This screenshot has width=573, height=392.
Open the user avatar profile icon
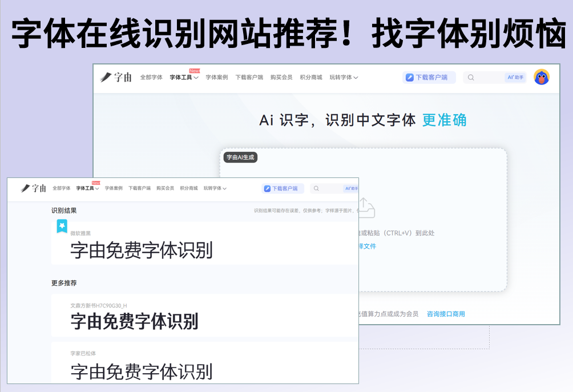click(541, 77)
